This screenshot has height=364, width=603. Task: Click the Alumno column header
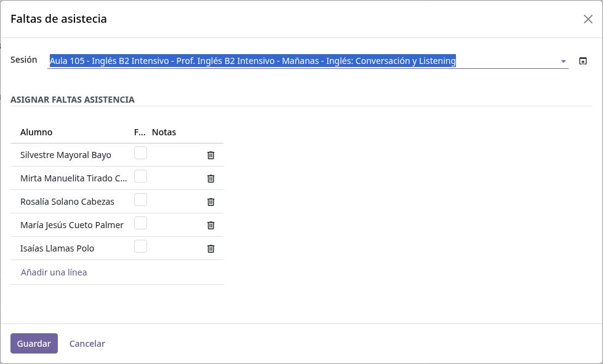(x=36, y=132)
